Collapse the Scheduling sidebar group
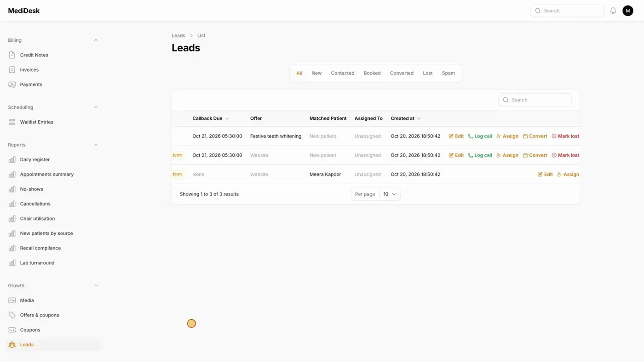Screen dimensions: 644x362 [96, 107]
